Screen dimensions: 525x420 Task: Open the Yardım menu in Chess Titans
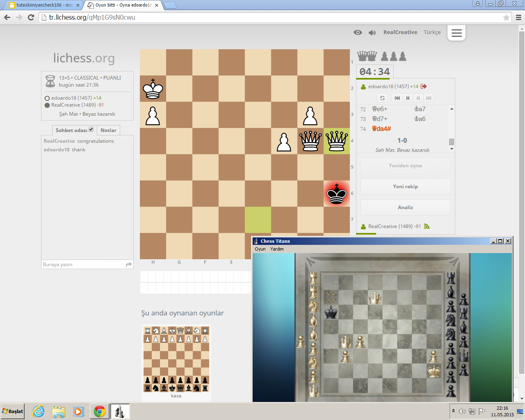[x=277, y=249]
